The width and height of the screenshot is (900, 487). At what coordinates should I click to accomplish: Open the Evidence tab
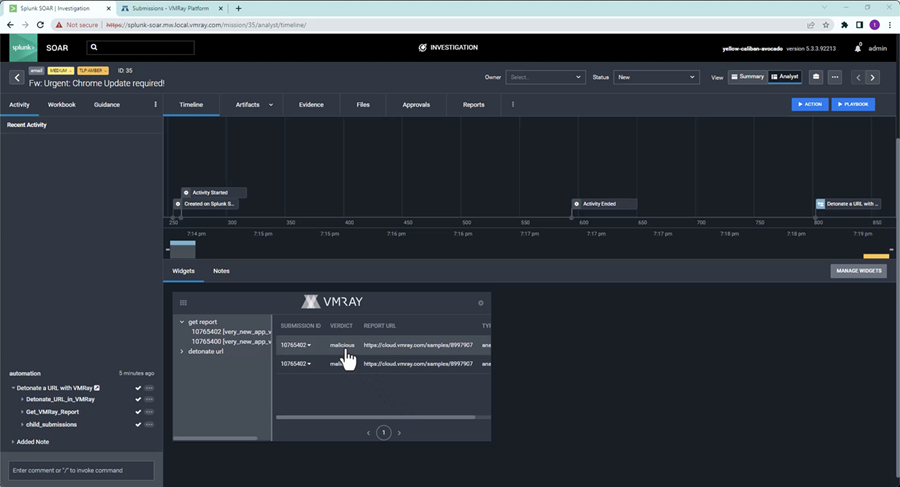point(311,105)
